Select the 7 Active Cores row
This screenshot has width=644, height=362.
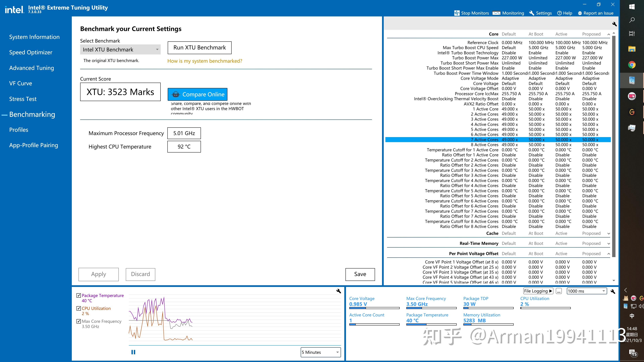pos(498,140)
